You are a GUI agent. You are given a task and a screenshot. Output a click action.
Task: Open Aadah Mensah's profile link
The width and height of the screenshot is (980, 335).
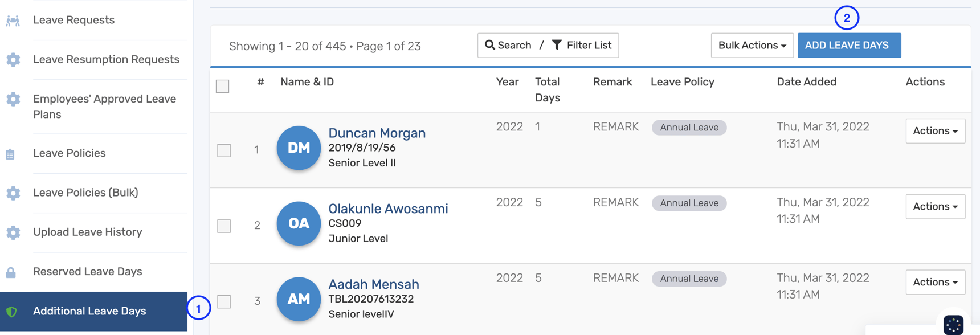(x=374, y=284)
